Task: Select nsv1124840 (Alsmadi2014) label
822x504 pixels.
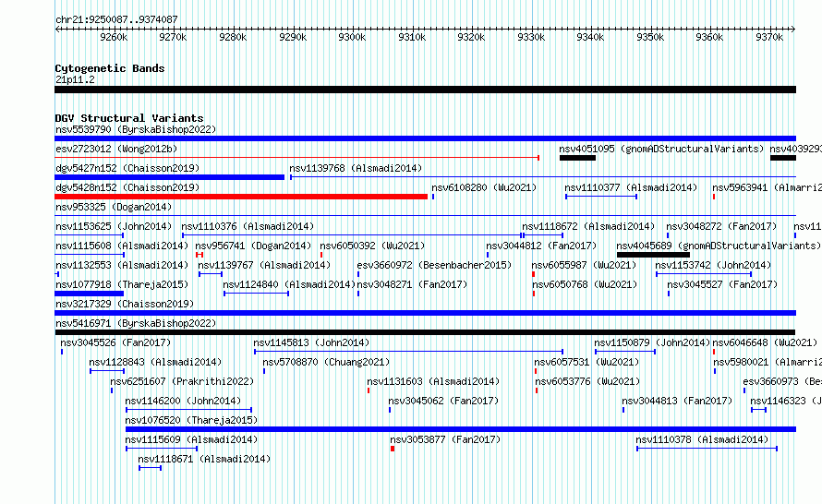Action: tap(289, 284)
